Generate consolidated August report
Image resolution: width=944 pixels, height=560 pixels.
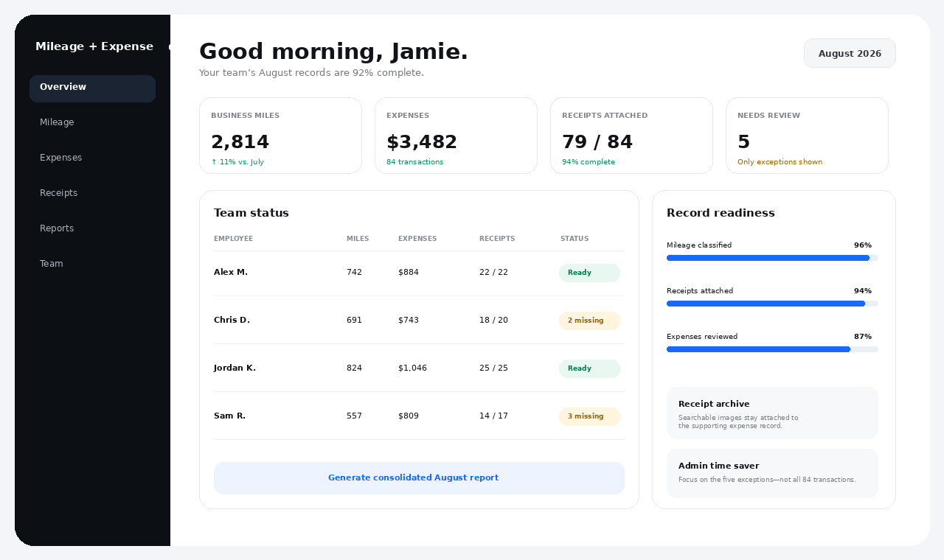[x=419, y=478]
